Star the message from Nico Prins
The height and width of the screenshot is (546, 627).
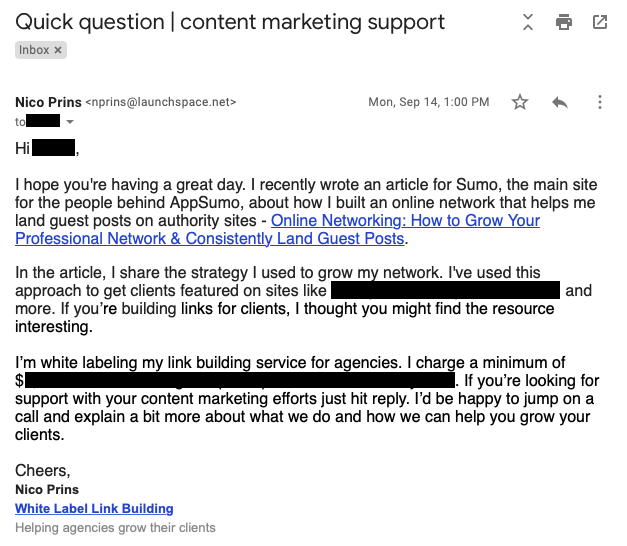coord(520,102)
